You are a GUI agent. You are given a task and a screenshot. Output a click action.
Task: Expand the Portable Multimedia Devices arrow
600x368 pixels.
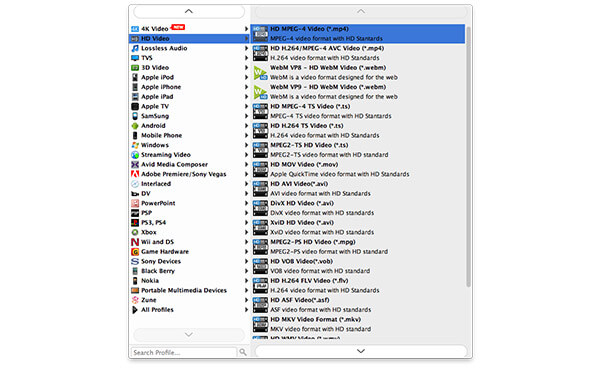(246, 290)
